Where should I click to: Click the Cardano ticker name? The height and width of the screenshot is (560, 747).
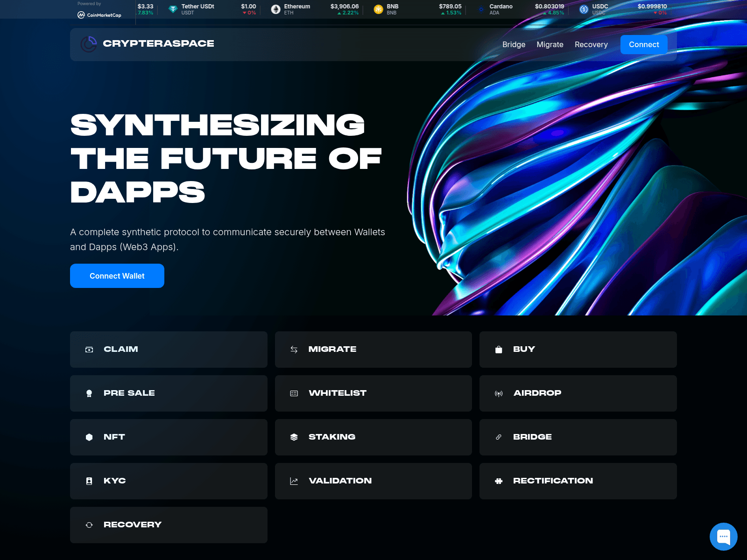pyautogui.click(x=501, y=7)
